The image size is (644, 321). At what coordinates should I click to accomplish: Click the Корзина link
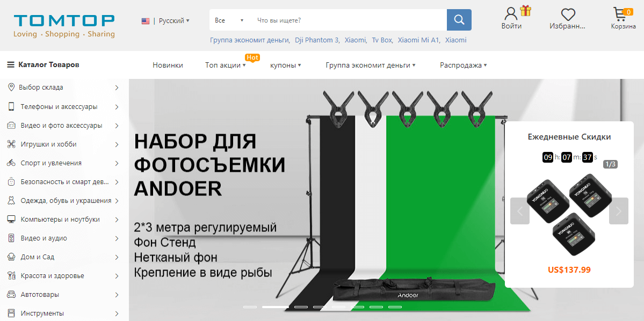click(623, 27)
